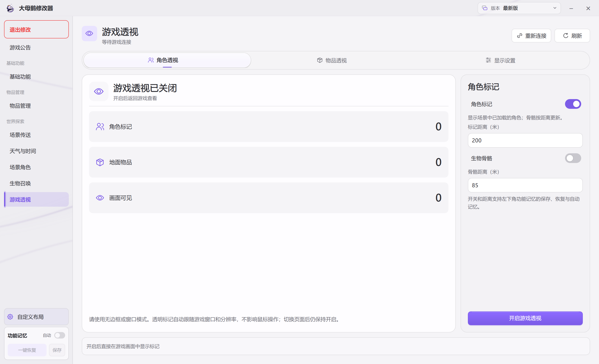This screenshot has height=364, width=599.
Task: Click the people icon in 角色透视 tab
Action: click(151, 60)
